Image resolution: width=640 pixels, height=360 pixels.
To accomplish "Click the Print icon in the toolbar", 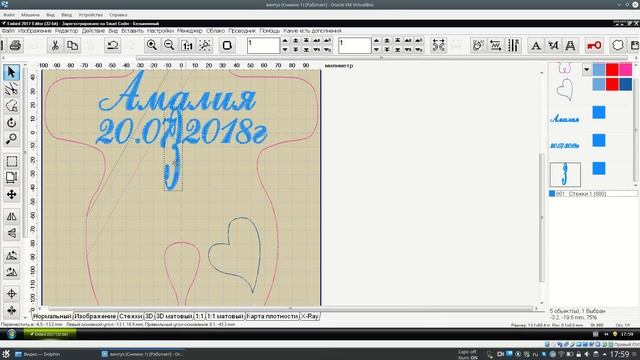I will (x=16, y=45).
